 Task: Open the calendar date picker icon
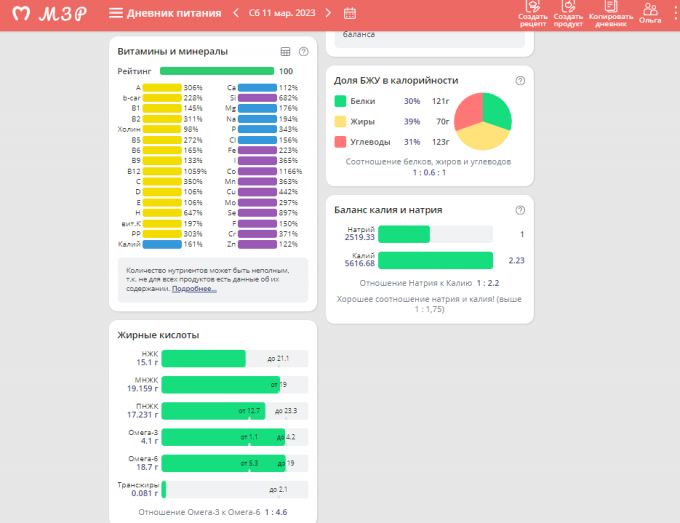tap(350, 13)
